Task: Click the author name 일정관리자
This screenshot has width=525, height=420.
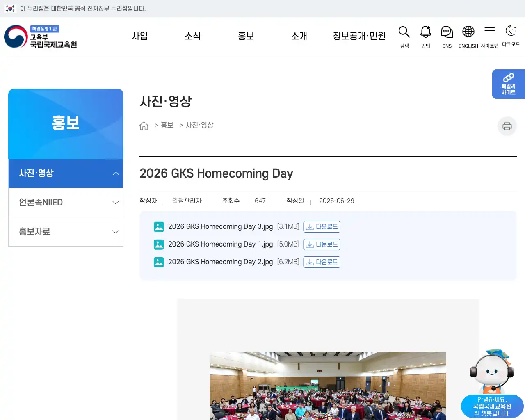Action: pos(187,201)
